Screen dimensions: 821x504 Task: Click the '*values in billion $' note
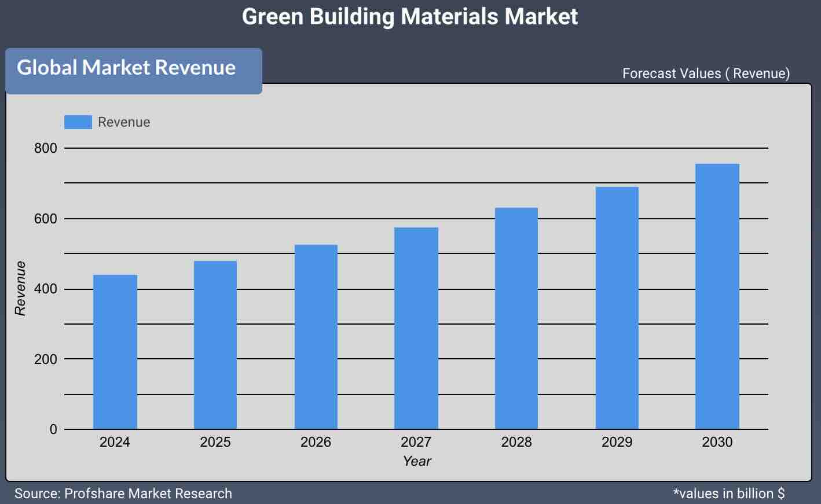point(729,494)
